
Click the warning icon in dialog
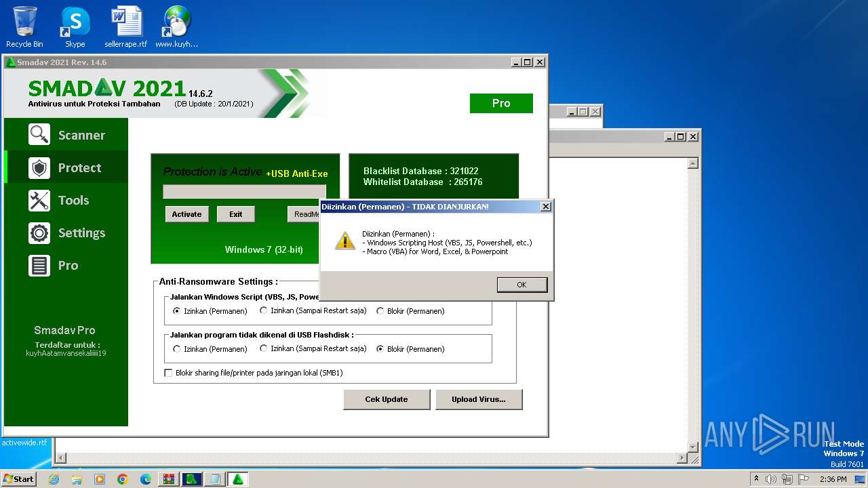(x=345, y=241)
